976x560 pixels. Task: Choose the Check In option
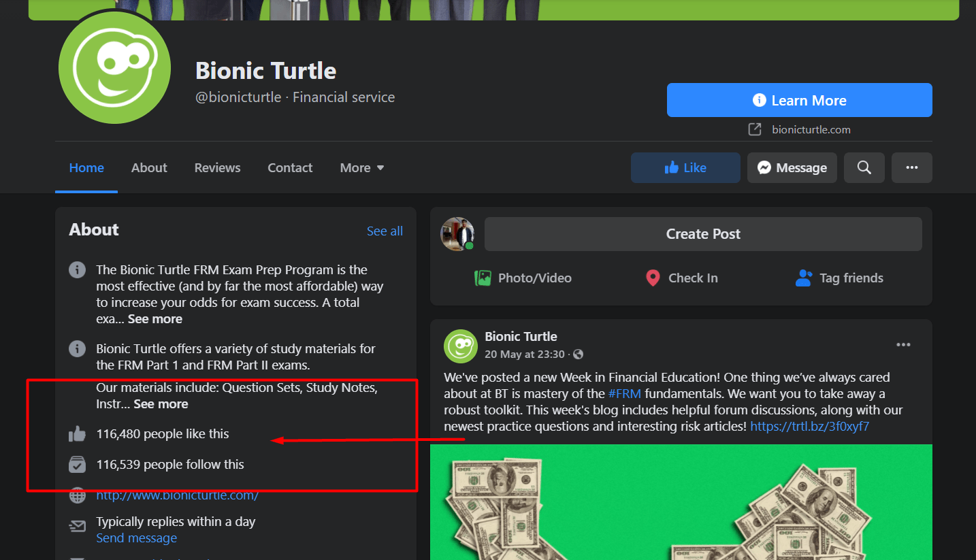[681, 278]
